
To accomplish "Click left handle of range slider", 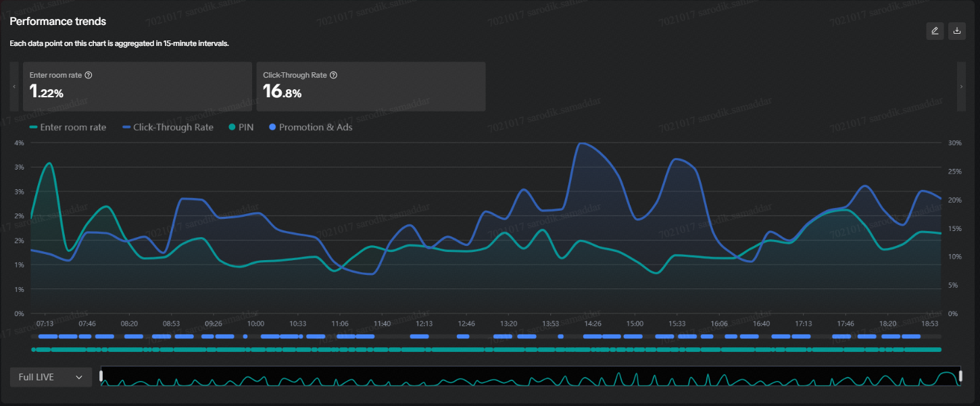I will coord(101,376).
